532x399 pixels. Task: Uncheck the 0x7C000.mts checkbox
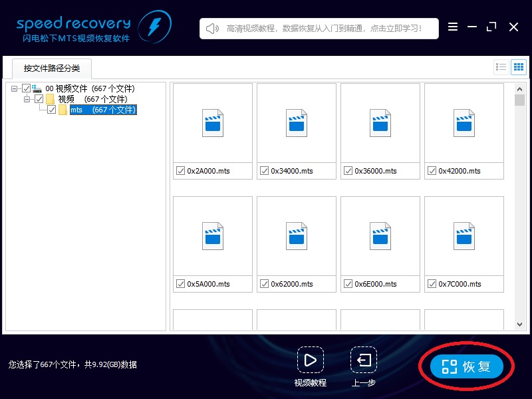pos(432,284)
